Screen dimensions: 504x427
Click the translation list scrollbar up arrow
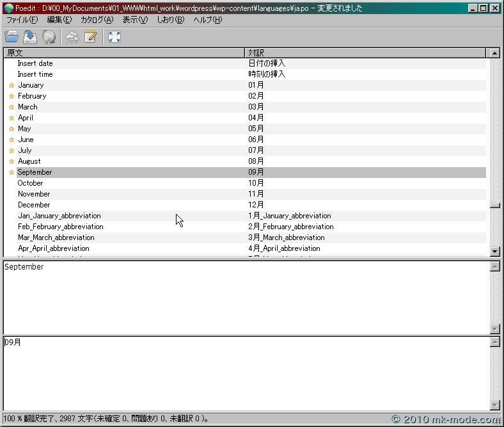[x=494, y=53]
